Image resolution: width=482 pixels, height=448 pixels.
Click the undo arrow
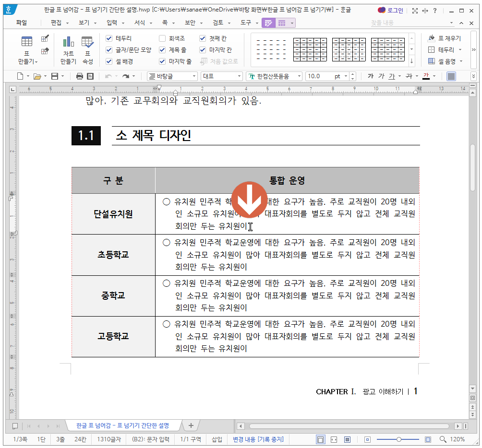click(108, 76)
